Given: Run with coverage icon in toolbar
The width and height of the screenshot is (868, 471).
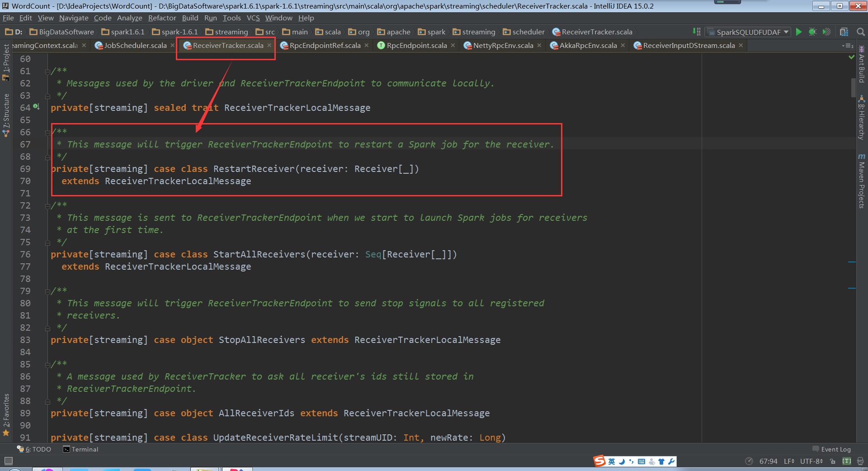Looking at the screenshot, I should [826, 32].
